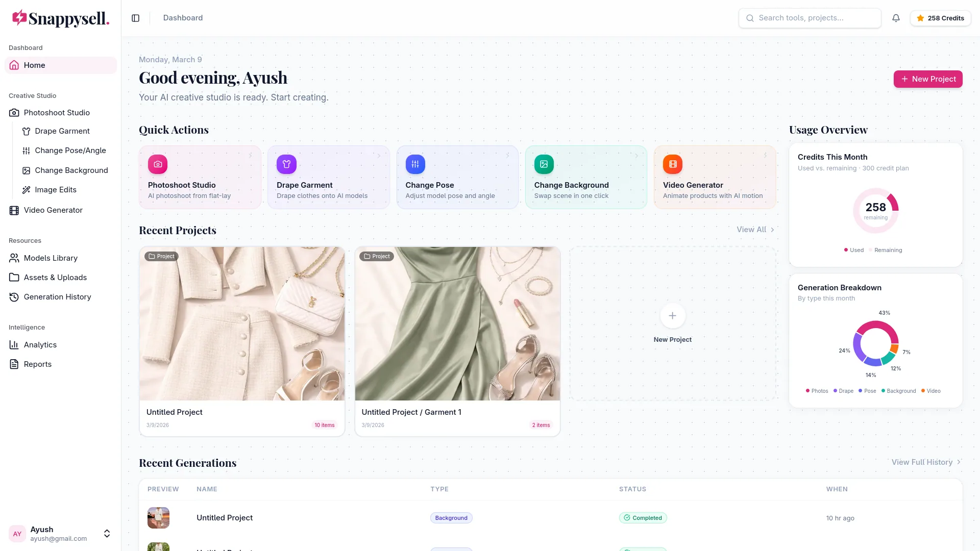Go to Home in the sidebar
The height and width of the screenshot is (551, 980).
[61, 65]
